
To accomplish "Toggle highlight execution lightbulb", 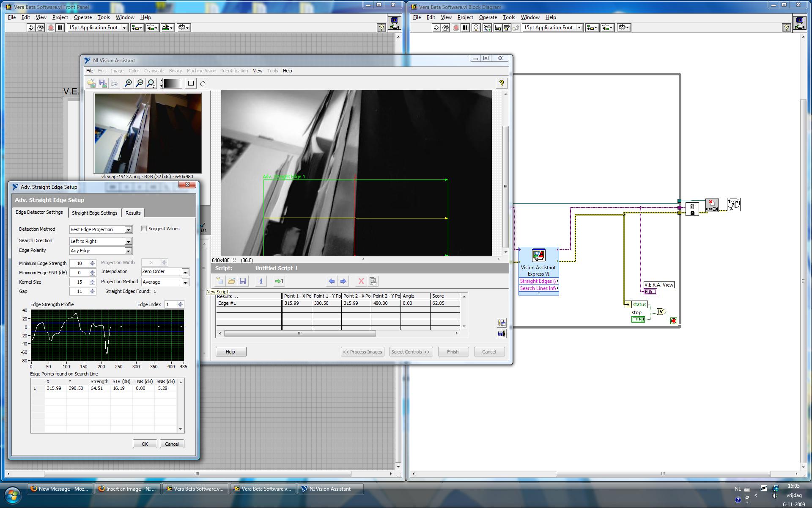I will [476, 28].
